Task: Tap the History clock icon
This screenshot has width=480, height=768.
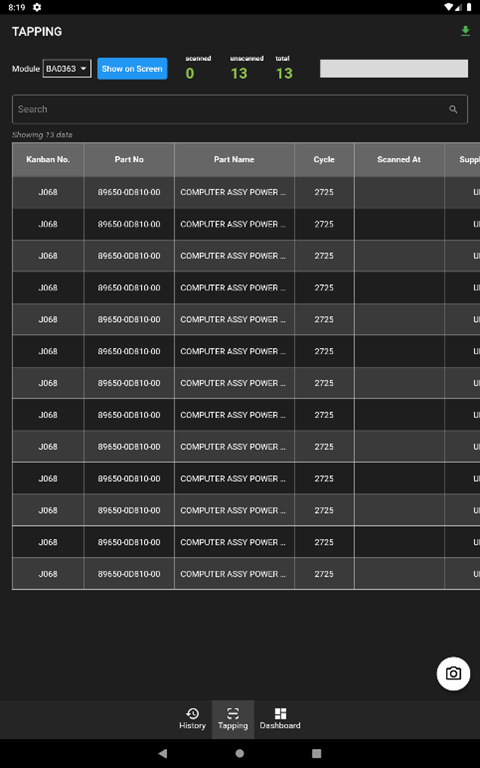Action: [x=192, y=713]
